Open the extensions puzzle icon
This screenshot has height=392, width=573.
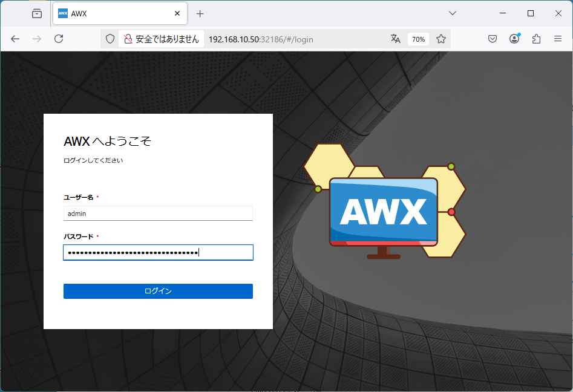(x=536, y=39)
